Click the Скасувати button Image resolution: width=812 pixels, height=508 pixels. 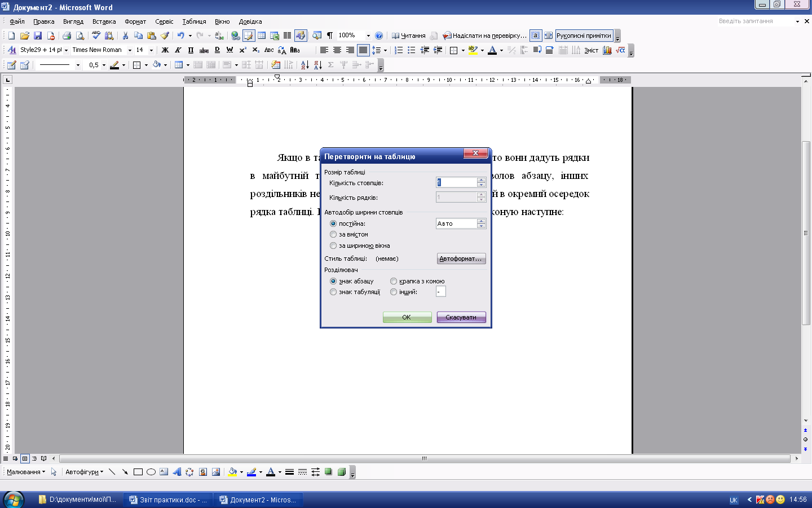(x=461, y=317)
